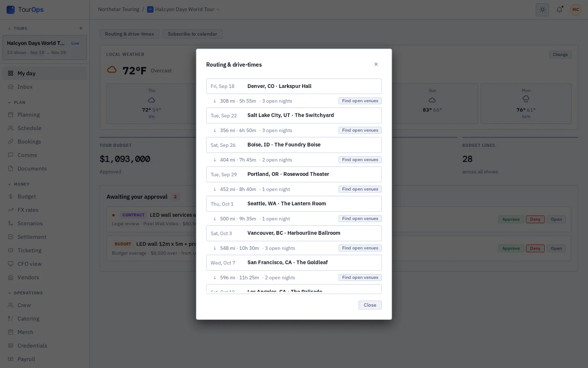Open Scenarios branch icon in sidebar
Image resolution: width=588 pixels, height=368 pixels.
point(11,223)
